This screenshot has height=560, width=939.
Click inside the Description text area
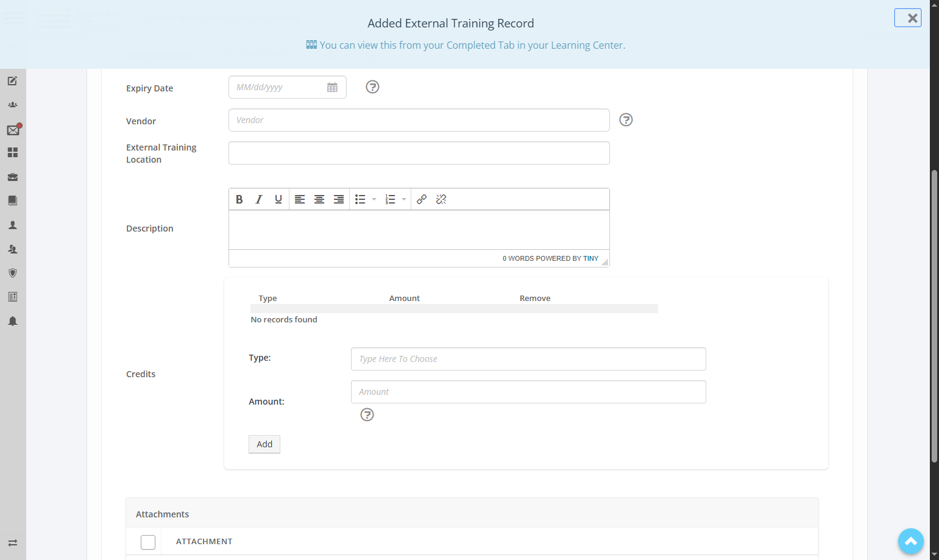(419, 230)
